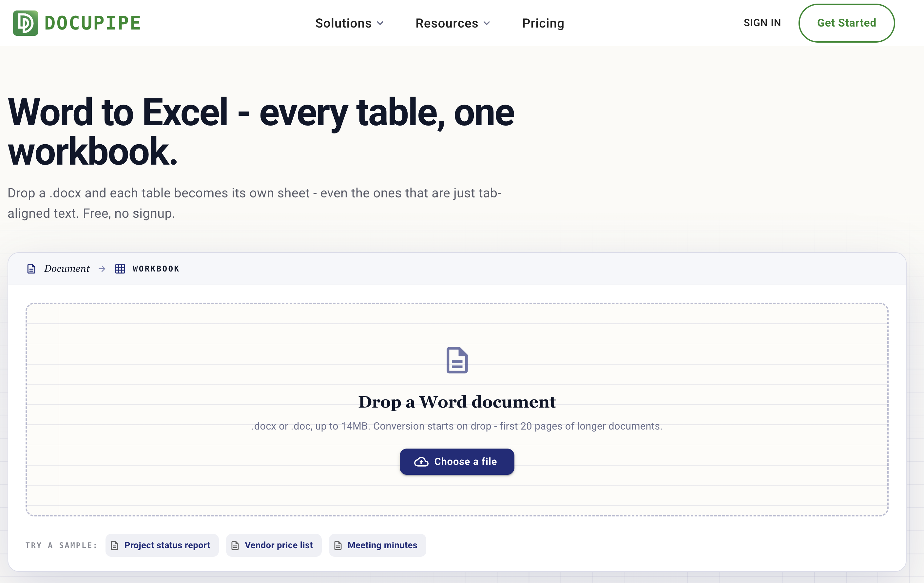
Task: Open the DOCUPIPE wordmark home link
Action: [x=92, y=23]
